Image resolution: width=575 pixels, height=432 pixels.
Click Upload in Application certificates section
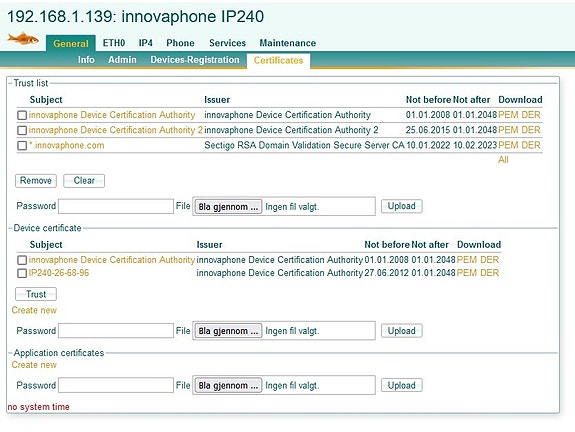[402, 385]
